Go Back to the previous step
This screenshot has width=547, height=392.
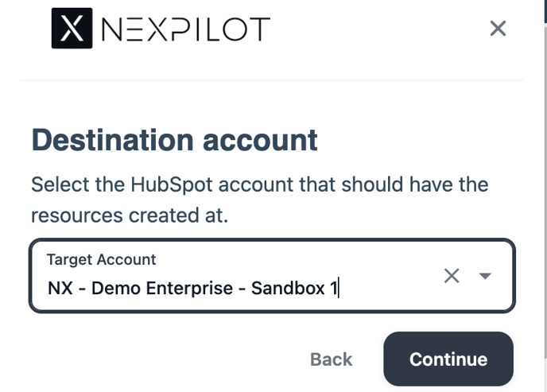[x=331, y=359]
